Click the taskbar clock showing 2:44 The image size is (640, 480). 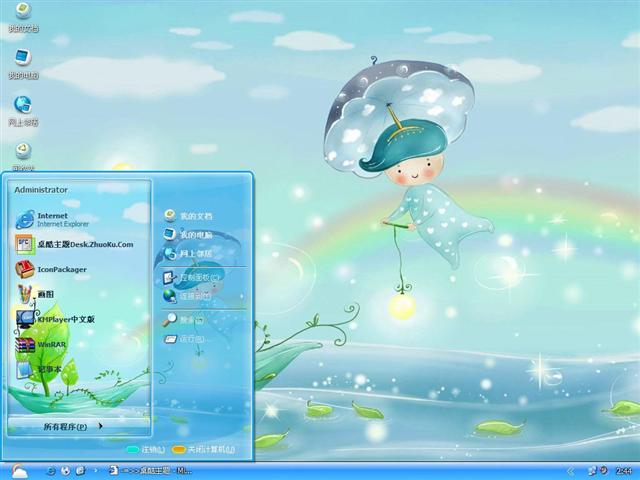[x=624, y=471]
